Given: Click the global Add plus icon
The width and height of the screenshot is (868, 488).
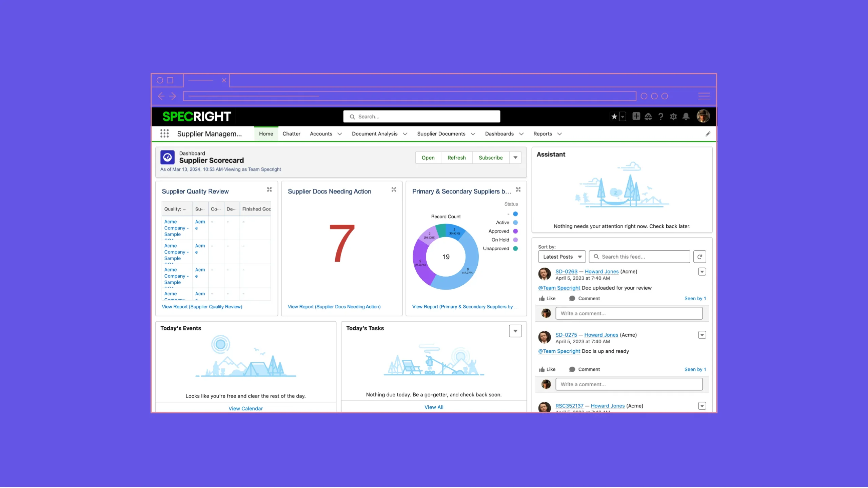Looking at the screenshot, I should pyautogui.click(x=636, y=116).
